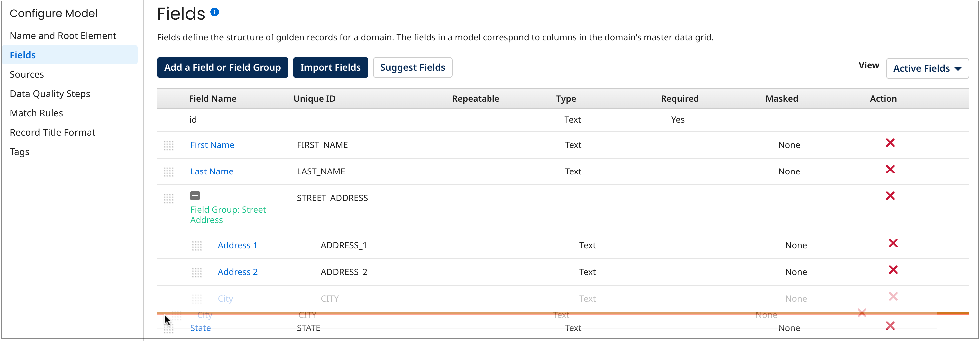Viewport: 980px width, 341px height.
Task: Open the Address 2 field link
Action: pos(237,272)
